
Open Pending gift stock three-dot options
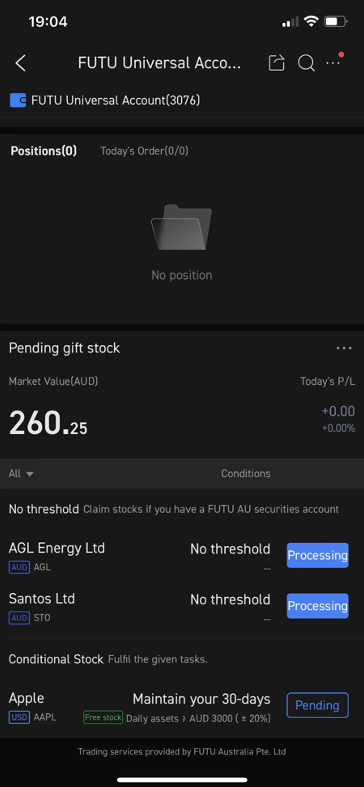tap(344, 348)
